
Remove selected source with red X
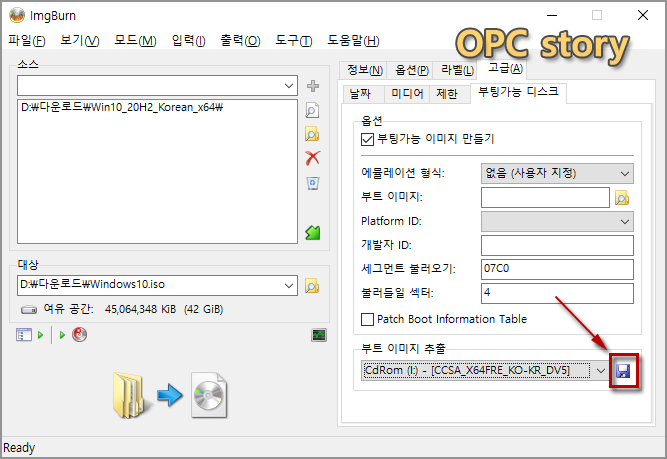[x=313, y=158]
